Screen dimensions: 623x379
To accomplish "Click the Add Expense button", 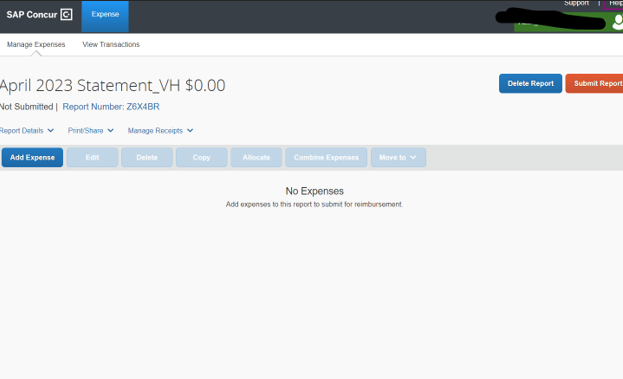I will [x=32, y=157].
